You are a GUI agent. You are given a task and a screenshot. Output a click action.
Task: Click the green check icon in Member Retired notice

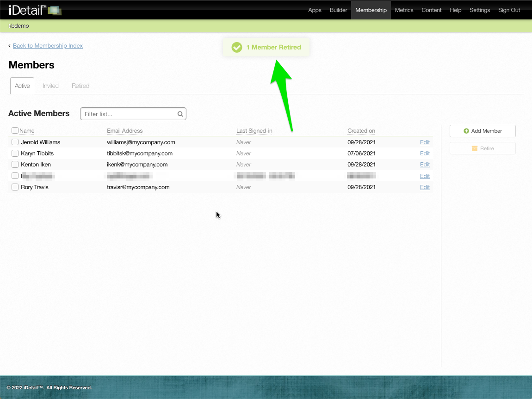[237, 47]
